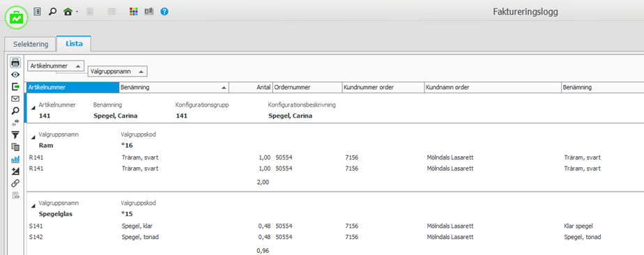This screenshot has width=644, height=255.
Task: Click the greyed save icon in the top toolbar
Action: coord(90,12)
